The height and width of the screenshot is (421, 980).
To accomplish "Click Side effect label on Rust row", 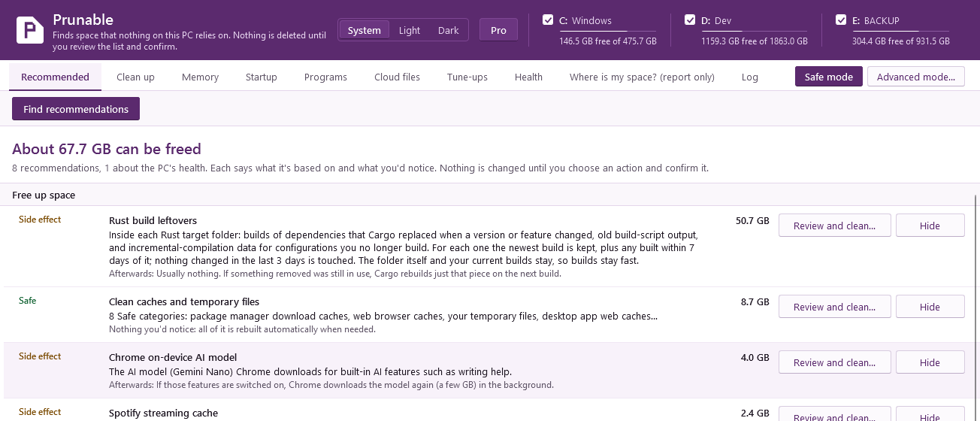I will (40, 220).
